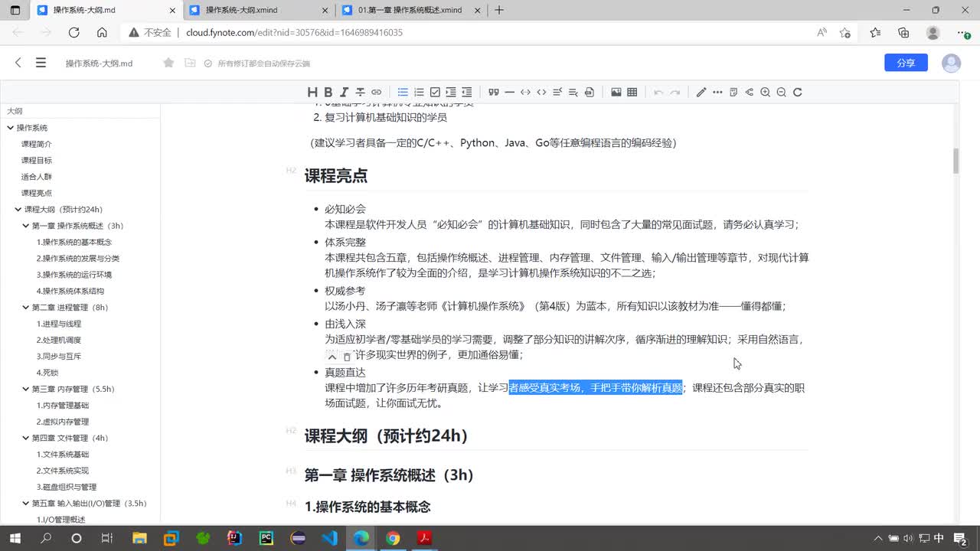The width and height of the screenshot is (980, 551).
Task: Toggle unordered bullet list
Action: [403, 92]
